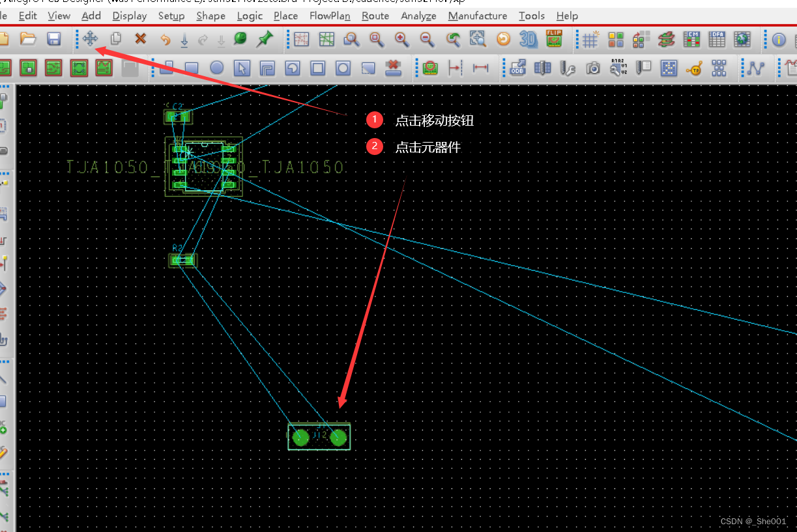Open the 3D viewer
The image size is (797, 532).
(528, 40)
